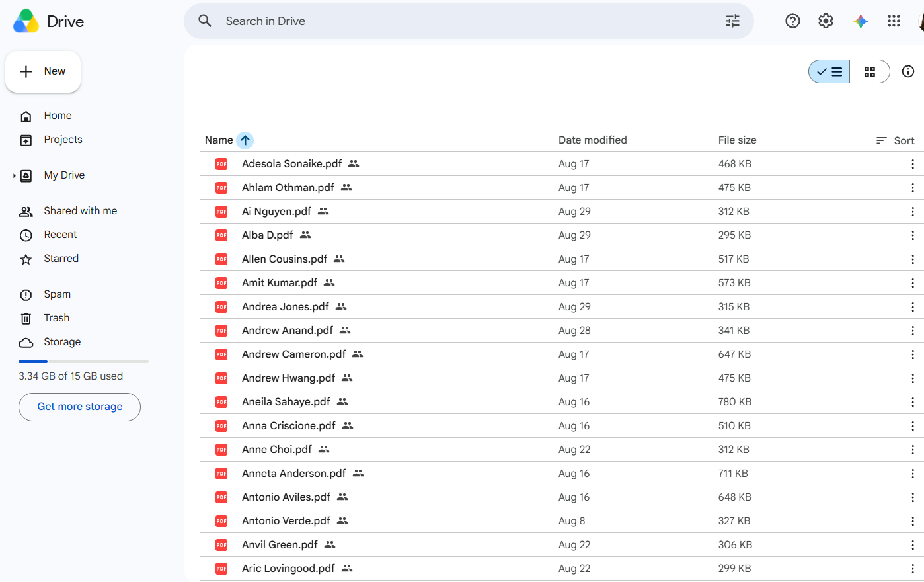Click the shared people icon beside Ai Nguyen.pdf

323,212
